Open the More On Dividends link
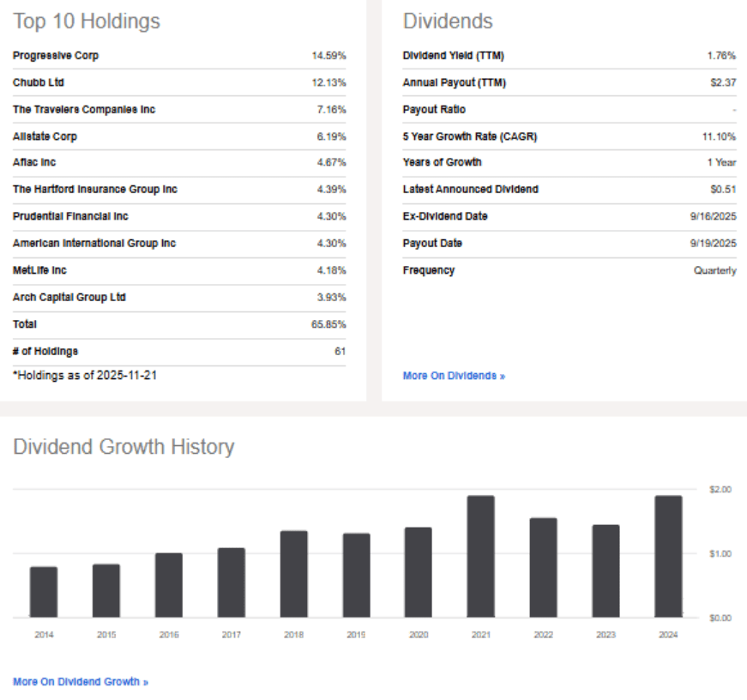 click(454, 376)
